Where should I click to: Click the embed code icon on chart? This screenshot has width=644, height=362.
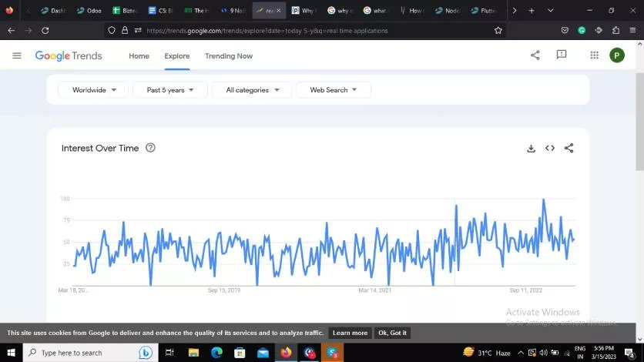point(550,149)
